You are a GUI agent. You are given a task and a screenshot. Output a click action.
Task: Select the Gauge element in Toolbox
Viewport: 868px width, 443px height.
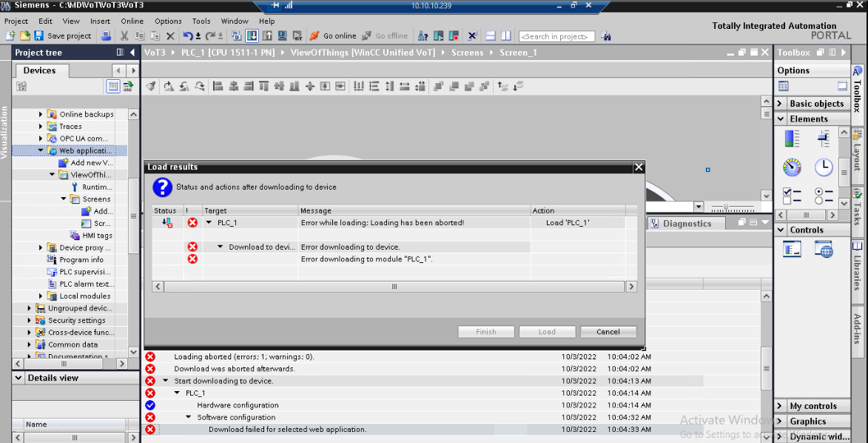792,167
